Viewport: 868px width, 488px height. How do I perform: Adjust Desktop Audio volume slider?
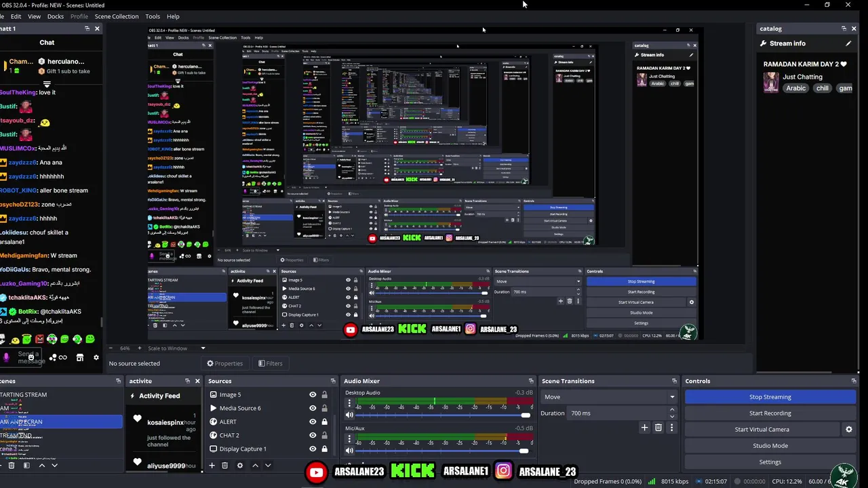coord(443,415)
